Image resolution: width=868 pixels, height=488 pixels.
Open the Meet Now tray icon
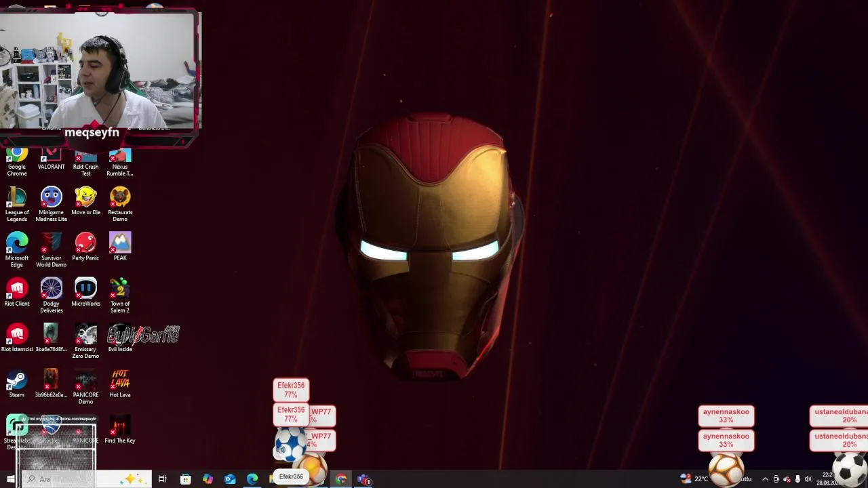[776, 479]
